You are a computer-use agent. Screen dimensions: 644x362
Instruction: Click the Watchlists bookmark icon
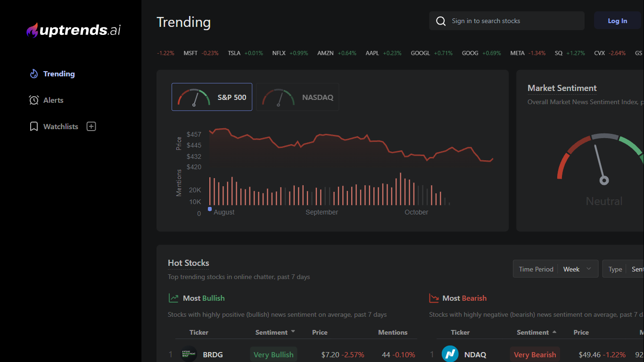coord(34,126)
